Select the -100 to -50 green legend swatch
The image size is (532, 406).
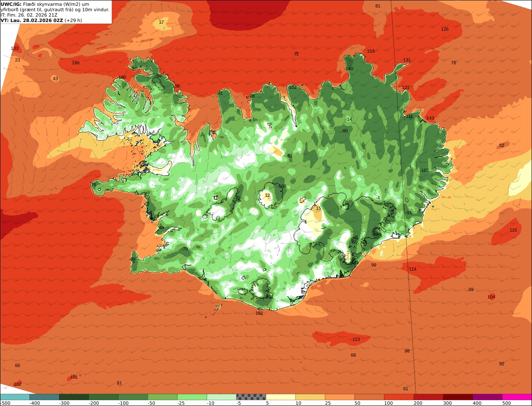click(x=133, y=397)
